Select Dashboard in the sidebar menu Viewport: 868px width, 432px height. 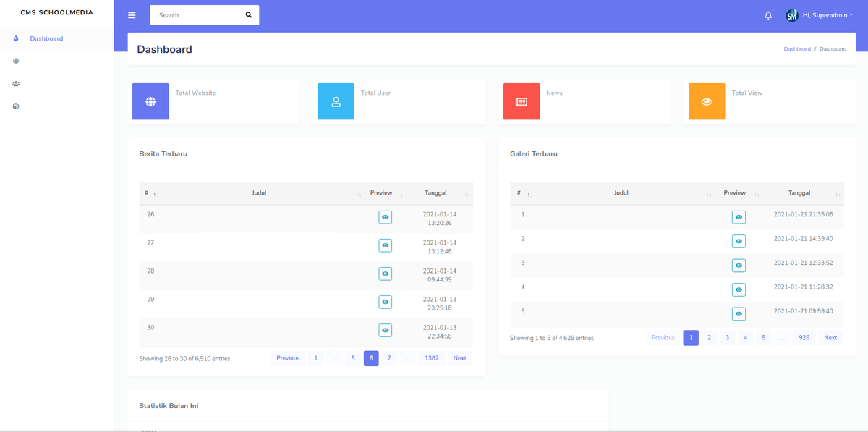click(x=46, y=38)
